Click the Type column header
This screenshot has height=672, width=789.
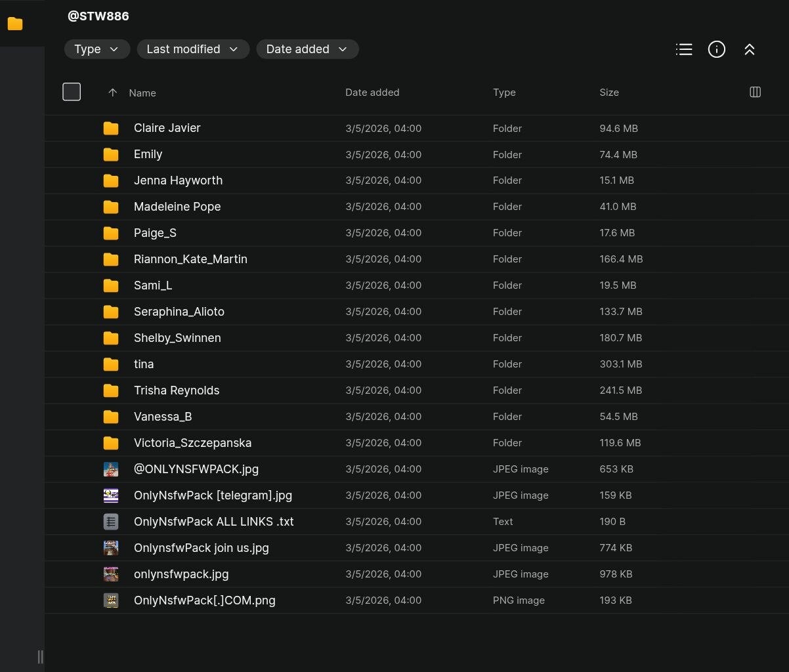click(x=503, y=93)
